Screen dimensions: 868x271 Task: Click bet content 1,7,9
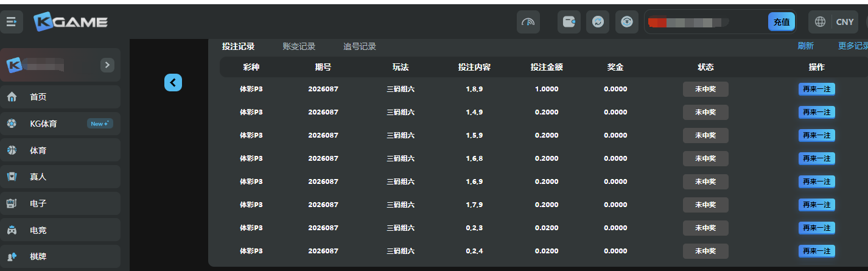(x=474, y=205)
